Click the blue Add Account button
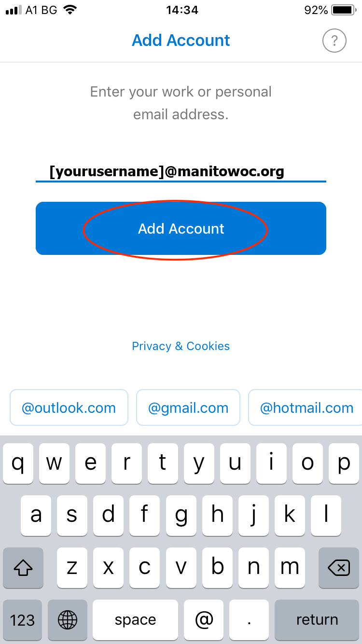Image resolution: width=362 pixels, height=644 pixels. (181, 228)
